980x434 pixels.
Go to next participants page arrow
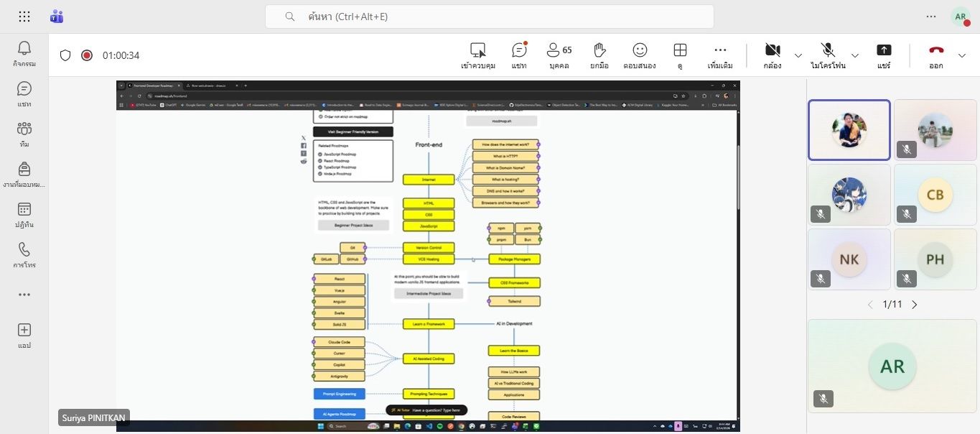(x=914, y=305)
